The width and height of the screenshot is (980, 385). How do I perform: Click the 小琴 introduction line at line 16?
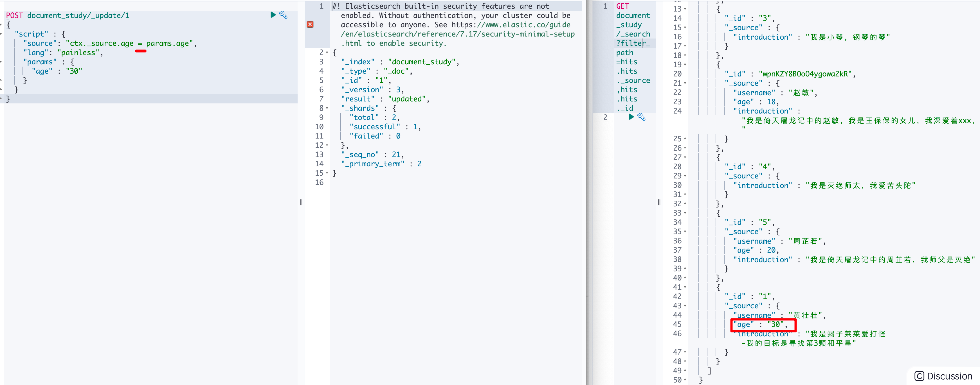coord(812,37)
